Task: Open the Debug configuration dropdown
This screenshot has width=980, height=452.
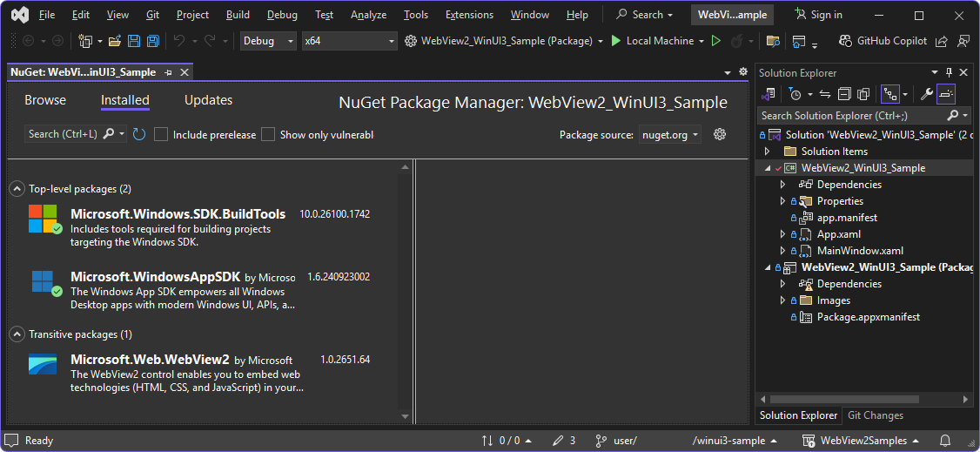Action: (269, 41)
